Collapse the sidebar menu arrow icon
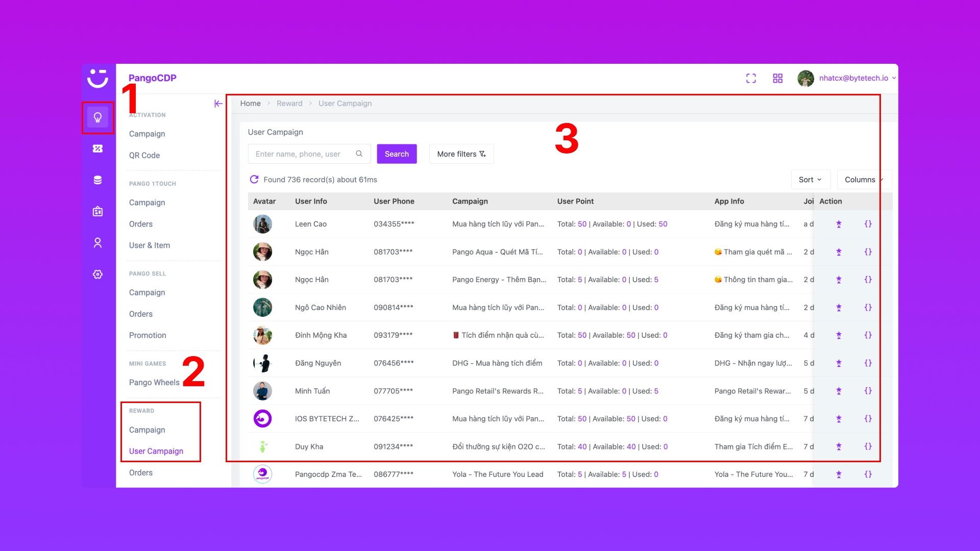Screen dimensions: 980x551 [218, 104]
